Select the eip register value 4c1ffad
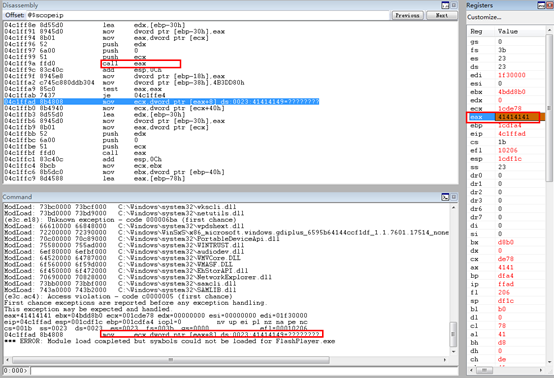 [512, 134]
